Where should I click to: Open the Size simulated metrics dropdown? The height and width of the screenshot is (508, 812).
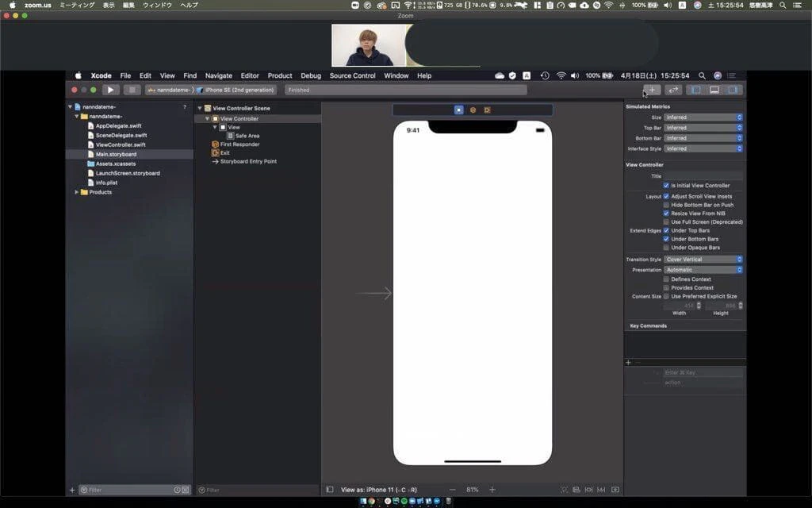pyautogui.click(x=703, y=117)
